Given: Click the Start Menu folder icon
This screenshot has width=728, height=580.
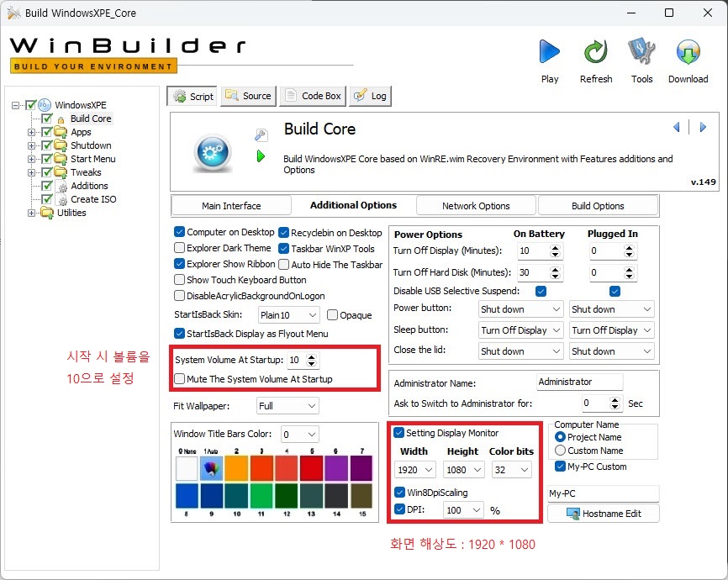Looking at the screenshot, I should click(61, 159).
